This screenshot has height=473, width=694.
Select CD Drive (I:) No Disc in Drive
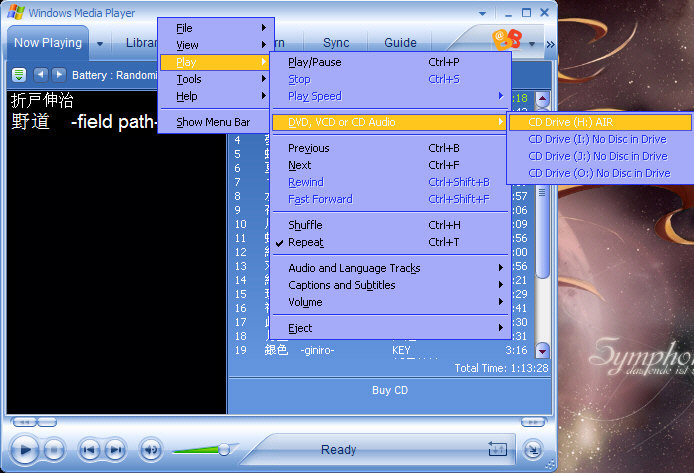pos(600,139)
